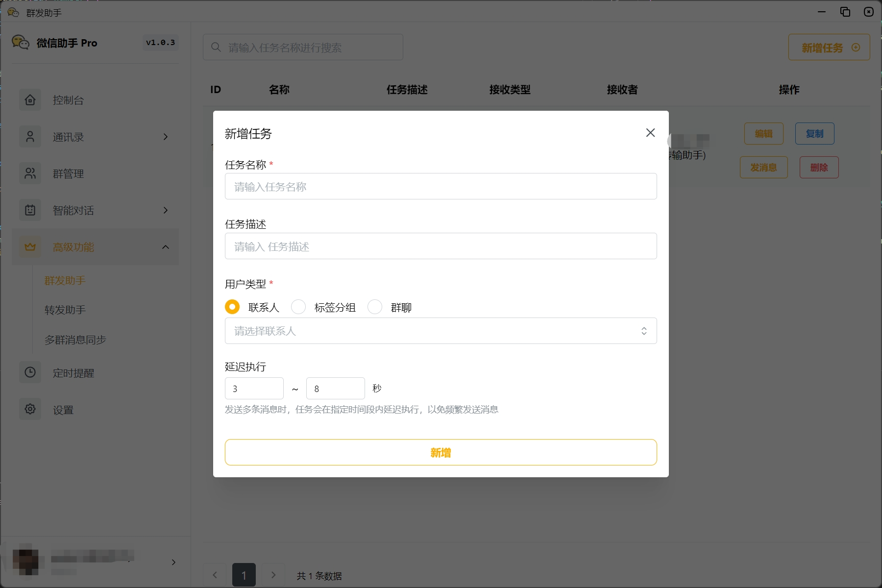Select 群聊 recipient type
This screenshot has width=882, height=588.
point(375,307)
